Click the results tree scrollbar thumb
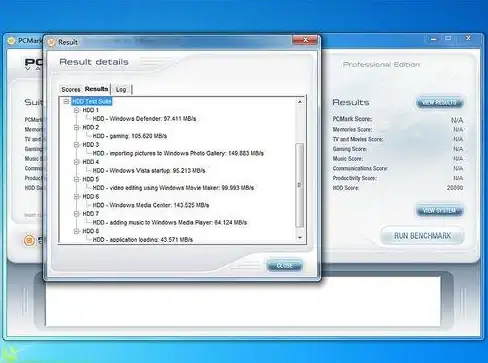Viewport: 488px width, 363px height. click(300, 185)
